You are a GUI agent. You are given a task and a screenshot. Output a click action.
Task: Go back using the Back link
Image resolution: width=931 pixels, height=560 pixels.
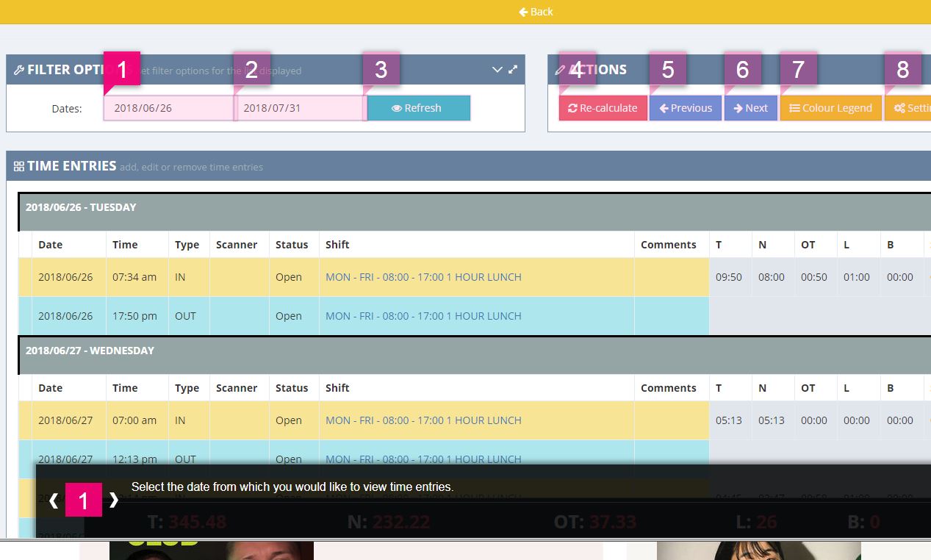pyautogui.click(x=536, y=12)
